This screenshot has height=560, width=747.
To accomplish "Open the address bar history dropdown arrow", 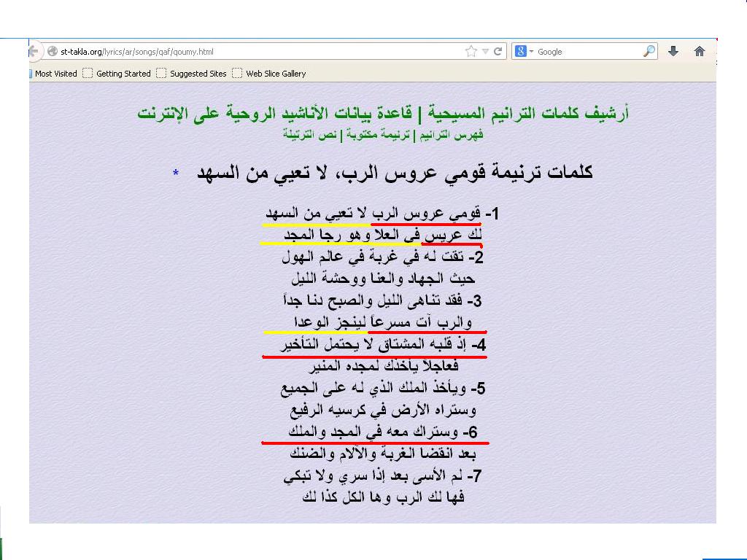I will (485, 52).
